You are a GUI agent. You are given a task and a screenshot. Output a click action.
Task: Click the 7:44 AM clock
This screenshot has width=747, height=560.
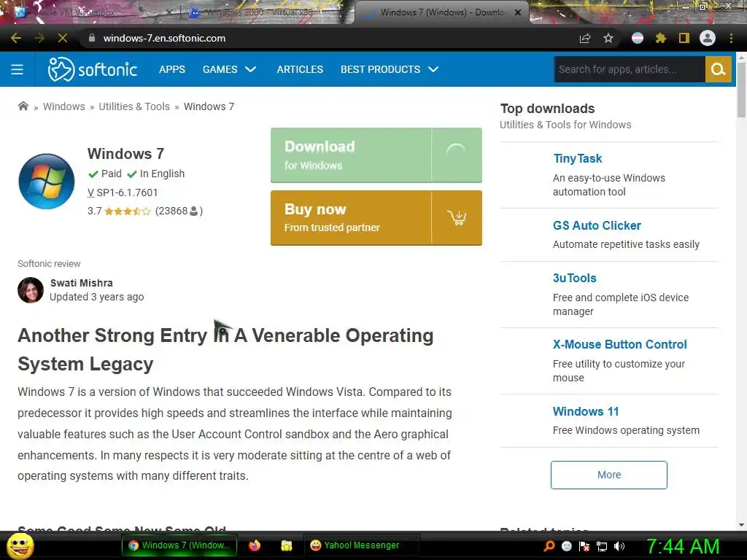point(683,546)
